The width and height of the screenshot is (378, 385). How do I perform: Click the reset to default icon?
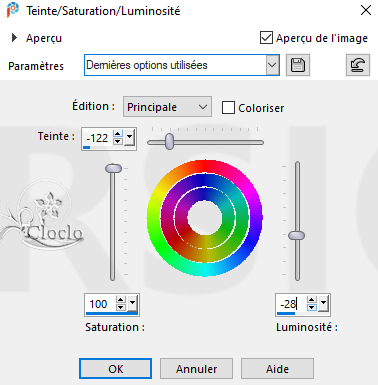[x=358, y=65]
